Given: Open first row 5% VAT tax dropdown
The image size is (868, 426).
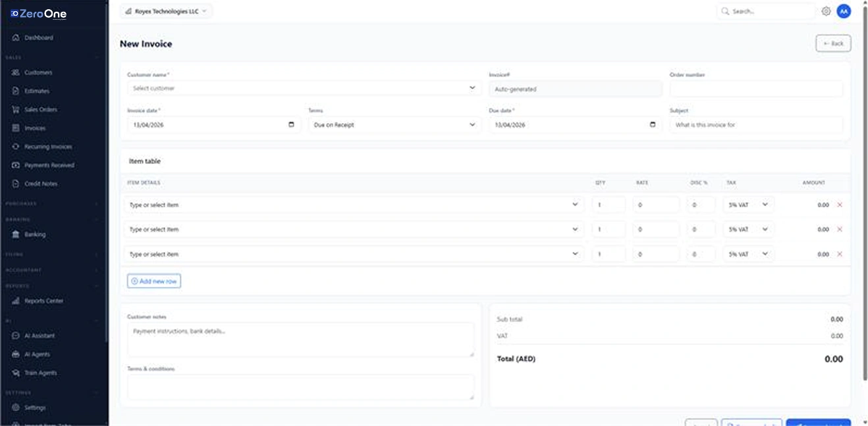Looking at the screenshot, I should (749, 205).
